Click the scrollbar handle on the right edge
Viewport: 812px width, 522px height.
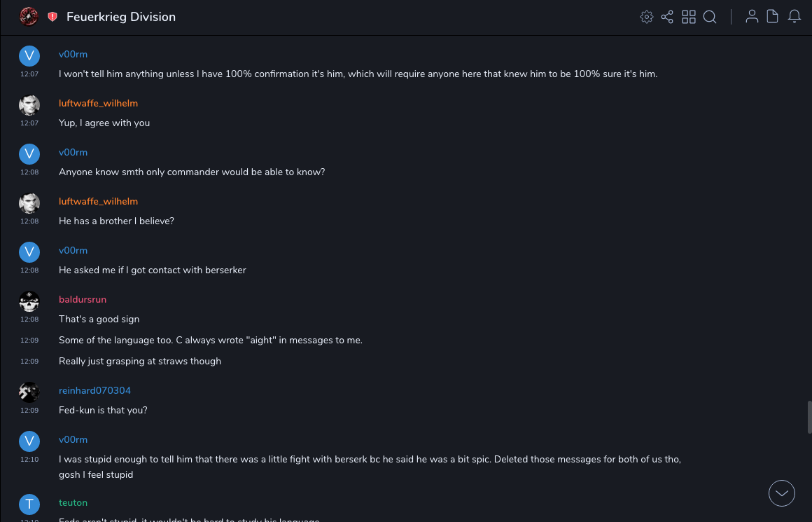[809, 418]
